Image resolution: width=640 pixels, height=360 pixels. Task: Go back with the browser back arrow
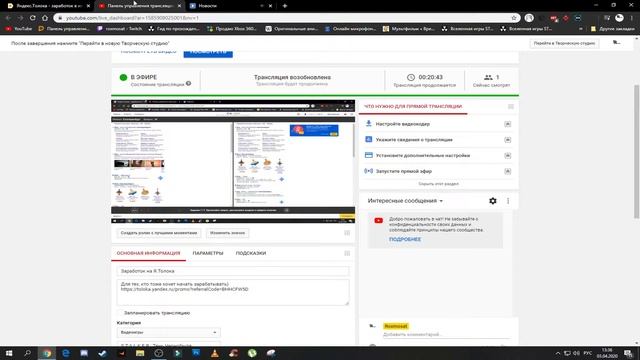[x=8, y=18]
